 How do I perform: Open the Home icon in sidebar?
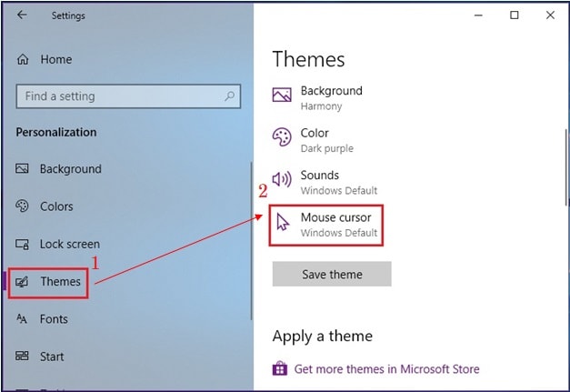tap(23, 59)
